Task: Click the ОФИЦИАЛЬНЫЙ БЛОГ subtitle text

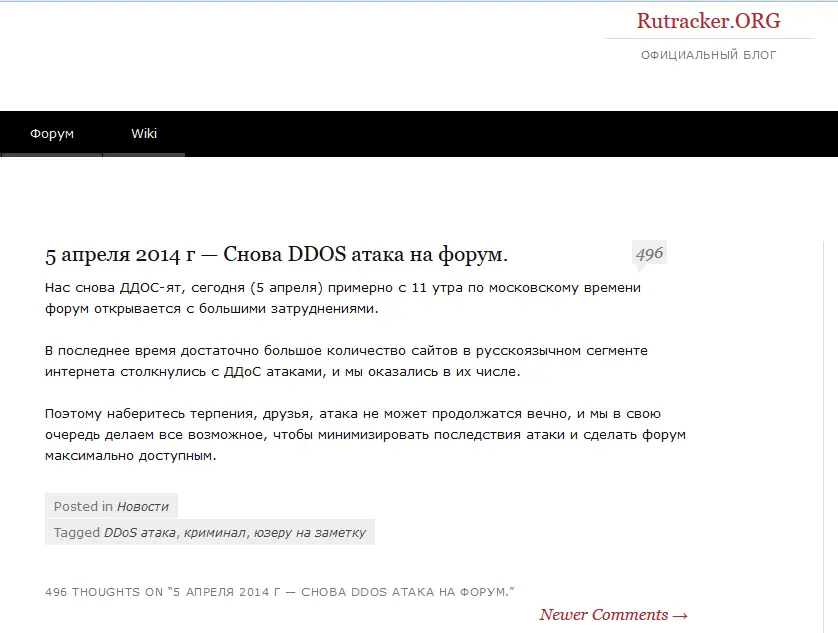Action: pyautogui.click(x=709, y=55)
